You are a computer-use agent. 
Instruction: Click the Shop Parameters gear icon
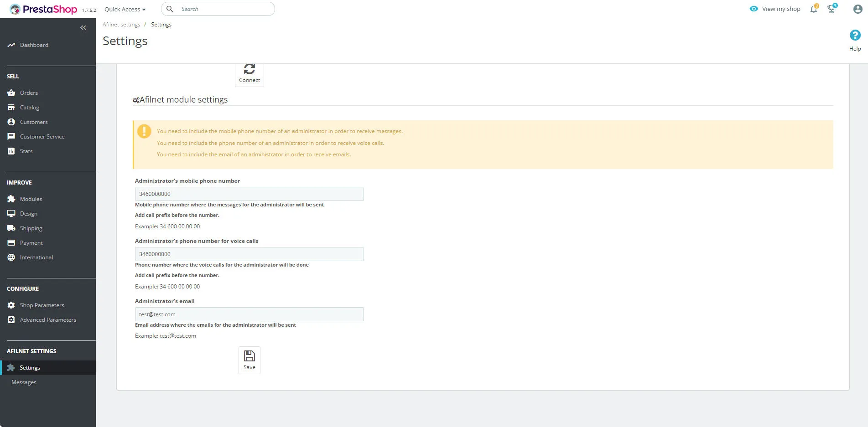coord(11,305)
